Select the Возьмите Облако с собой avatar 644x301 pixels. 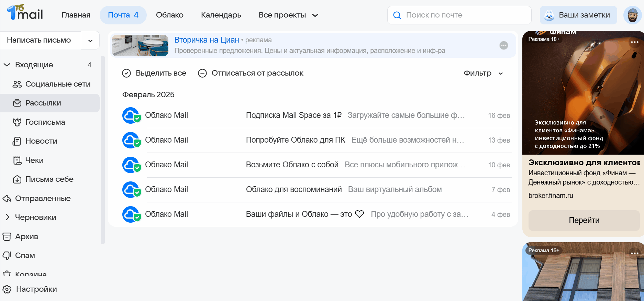(131, 165)
